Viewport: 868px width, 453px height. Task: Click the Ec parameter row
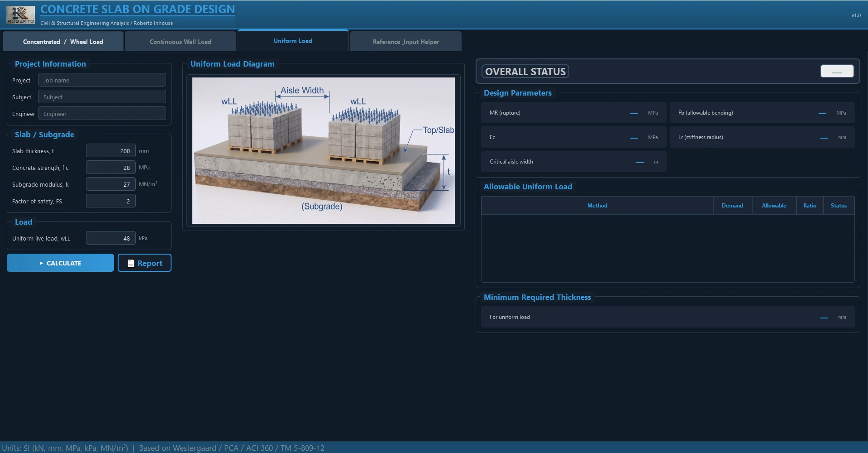pyautogui.click(x=573, y=137)
